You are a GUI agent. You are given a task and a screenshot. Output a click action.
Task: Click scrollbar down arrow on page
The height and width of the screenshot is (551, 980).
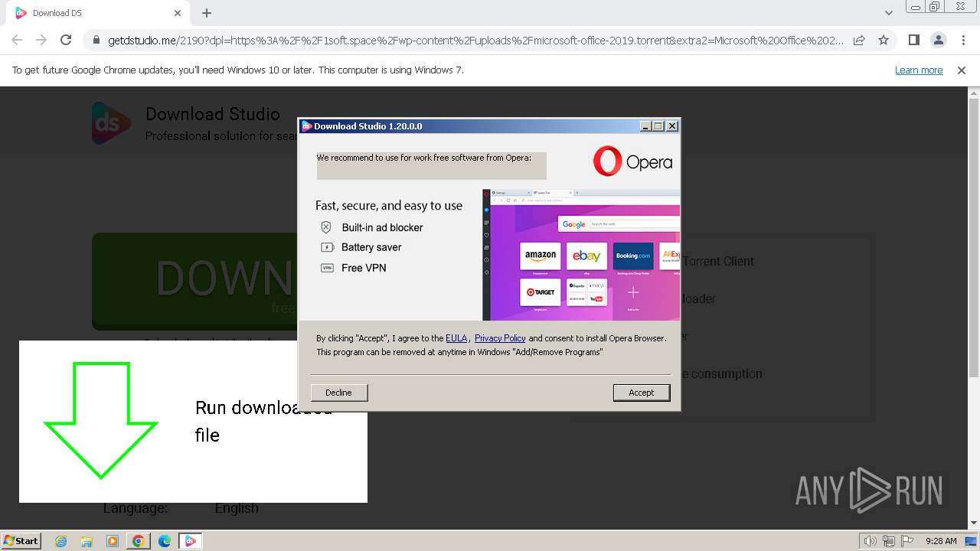click(x=974, y=523)
